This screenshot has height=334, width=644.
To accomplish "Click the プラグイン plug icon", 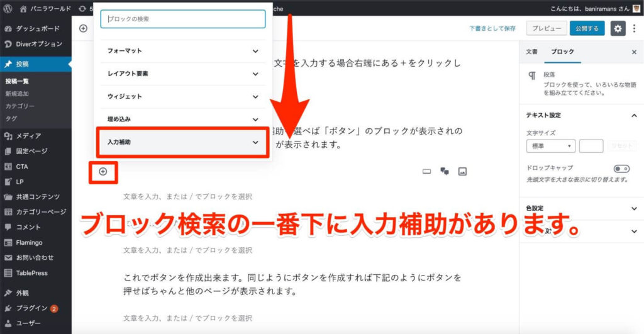I will click(8, 308).
